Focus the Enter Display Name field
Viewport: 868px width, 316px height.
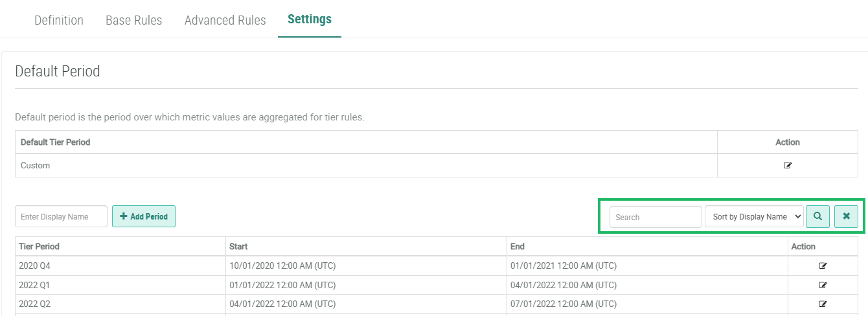click(61, 217)
